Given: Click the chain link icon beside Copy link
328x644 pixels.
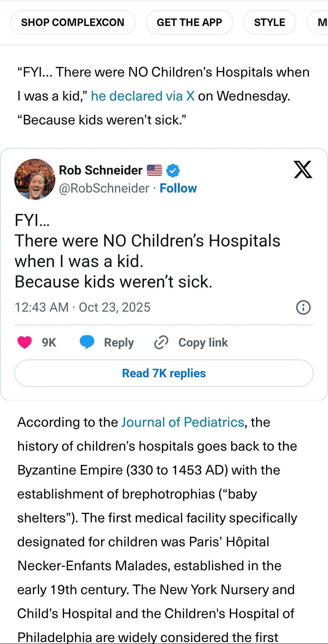Looking at the screenshot, I should click(161, 342).
